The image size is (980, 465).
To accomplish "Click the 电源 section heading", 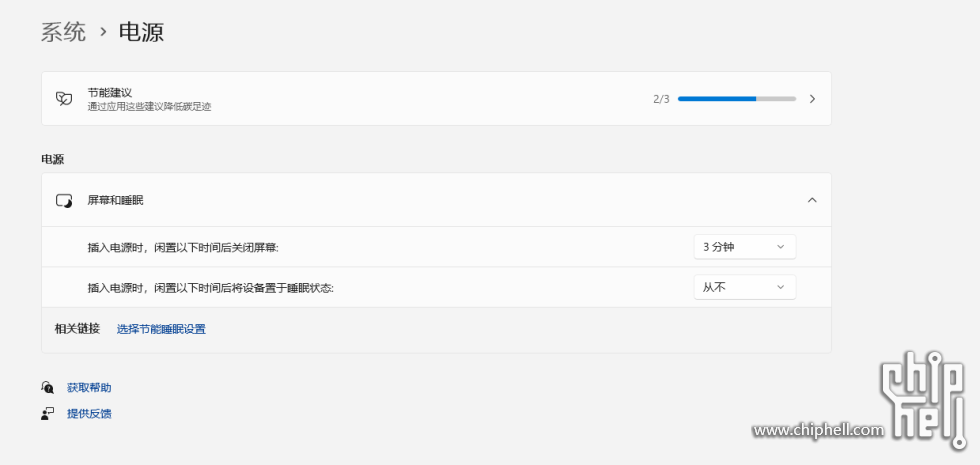I will pyautogui.click(x=52, y=159).
